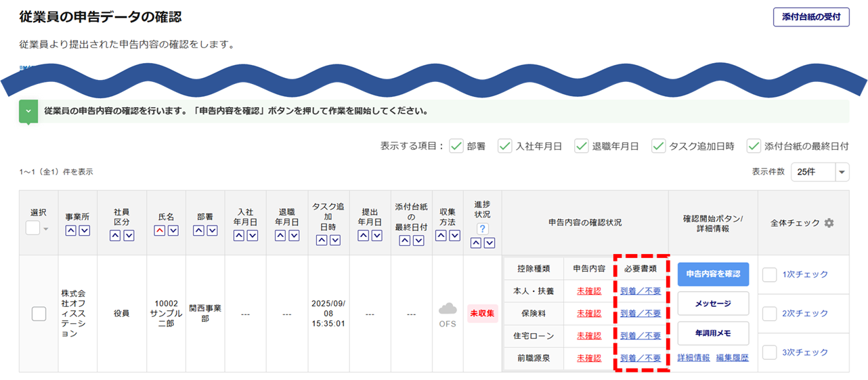This screenshot has height=380, width=868.
Task: Select the employee row checkbox for サンプル二郎
Action: coord(39,314)
